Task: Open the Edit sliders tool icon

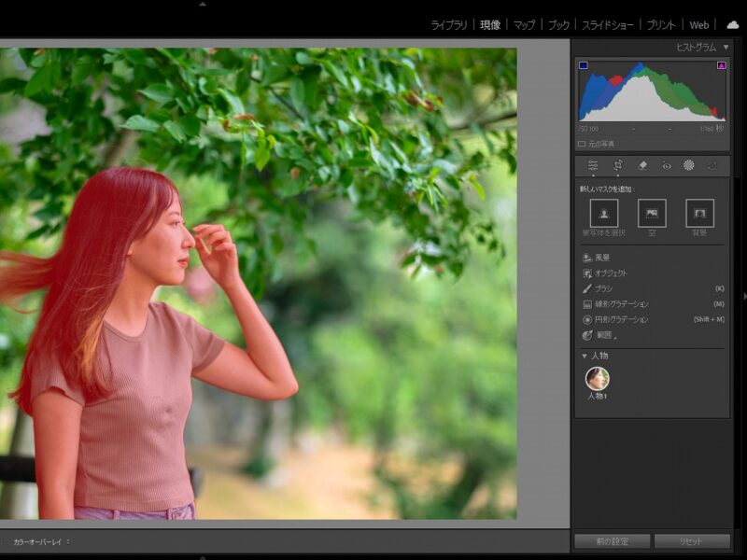Action: [x=593, y=165]
